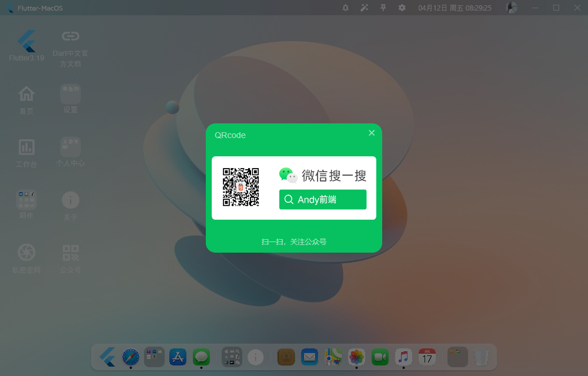Open the first folder group in dock

click(x=154, y=357)
